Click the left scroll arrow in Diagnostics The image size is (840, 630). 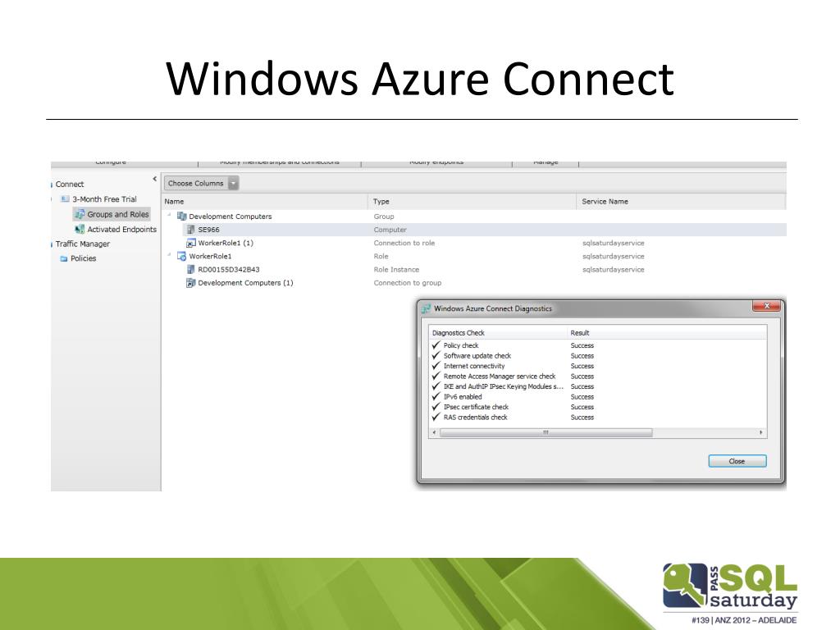pyautogui.click(x=434, y=432)
